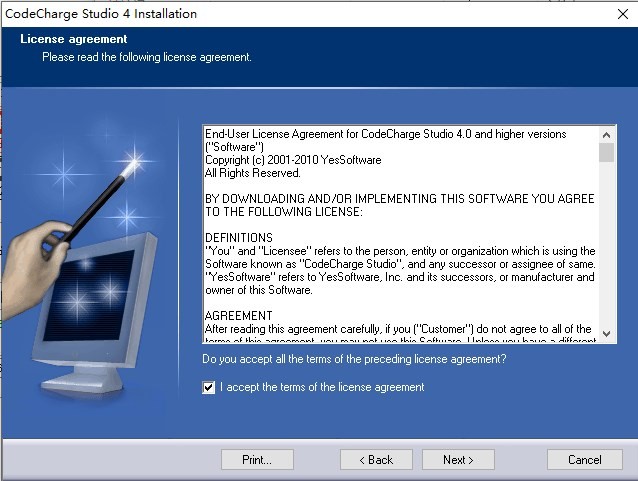Click the empty scrollbar track below the thumb
This screenshot has height=481, width=638.
click(x=606, y=250)
